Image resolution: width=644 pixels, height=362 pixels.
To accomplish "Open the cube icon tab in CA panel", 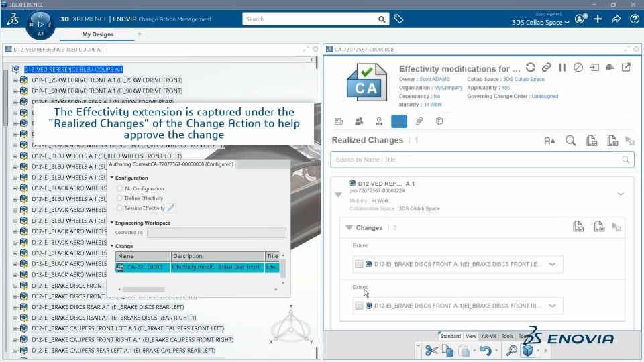I will [439, 121].
